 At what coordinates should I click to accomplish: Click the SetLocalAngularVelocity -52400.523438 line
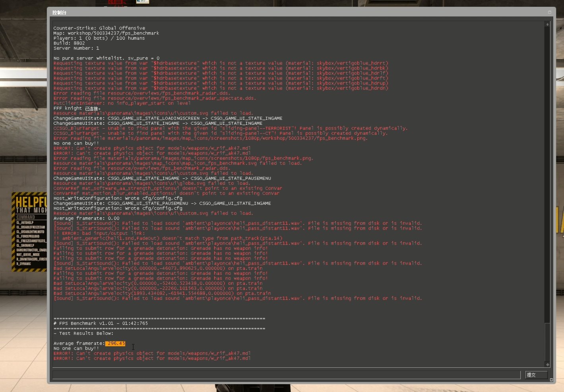point(158,284)
